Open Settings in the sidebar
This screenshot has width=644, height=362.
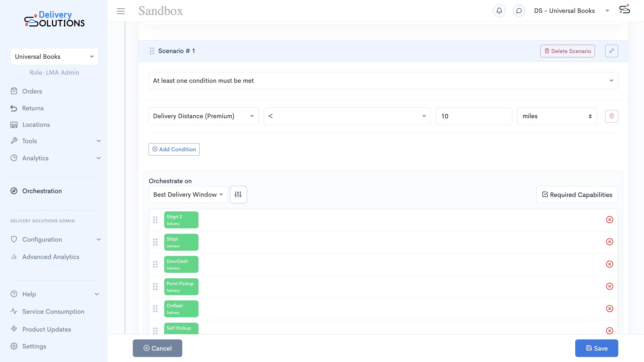[x=34, y=346]
